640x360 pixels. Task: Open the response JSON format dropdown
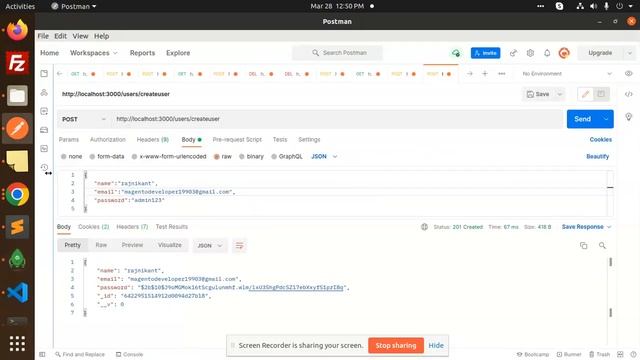pyautogui.click(x=210, y=245)
